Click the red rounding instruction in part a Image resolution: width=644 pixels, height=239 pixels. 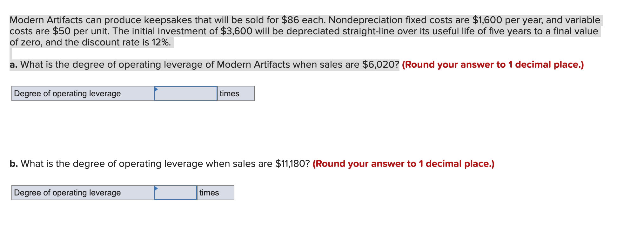pyautogui.click(x=493, y=65)
